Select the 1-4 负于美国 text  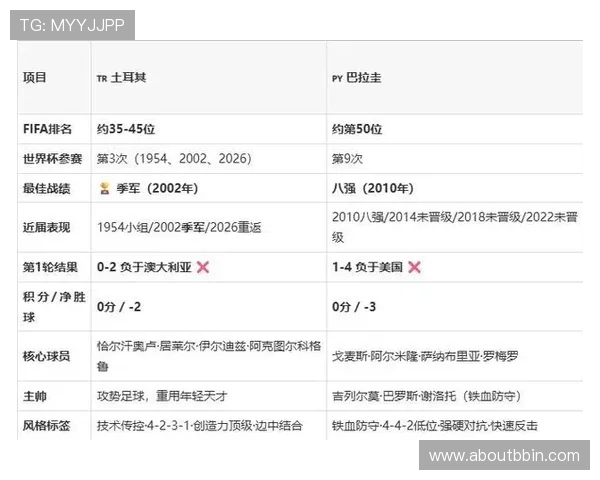tap(367, 267)
